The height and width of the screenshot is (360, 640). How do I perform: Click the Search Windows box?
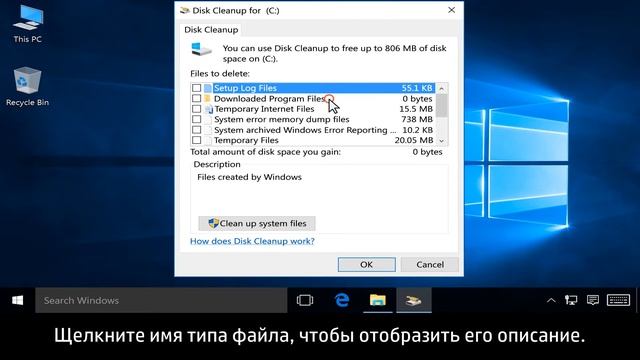(x=161, y=300)
